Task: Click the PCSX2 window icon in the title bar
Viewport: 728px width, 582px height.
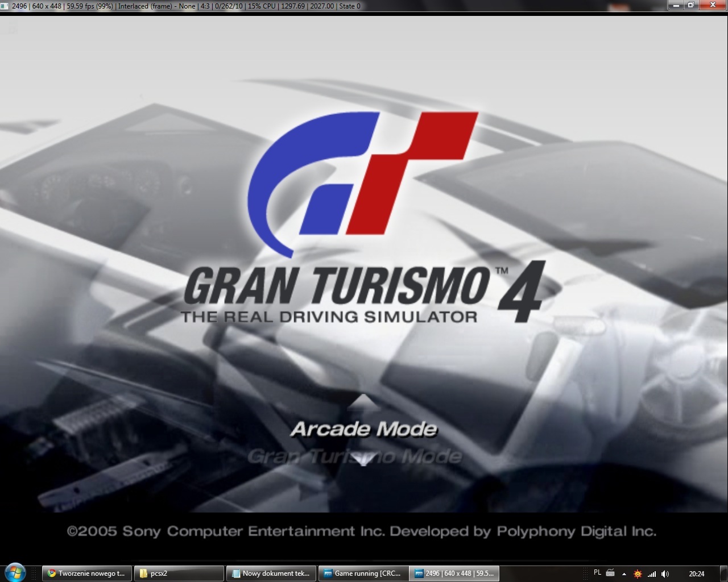Action: (5, 6)
